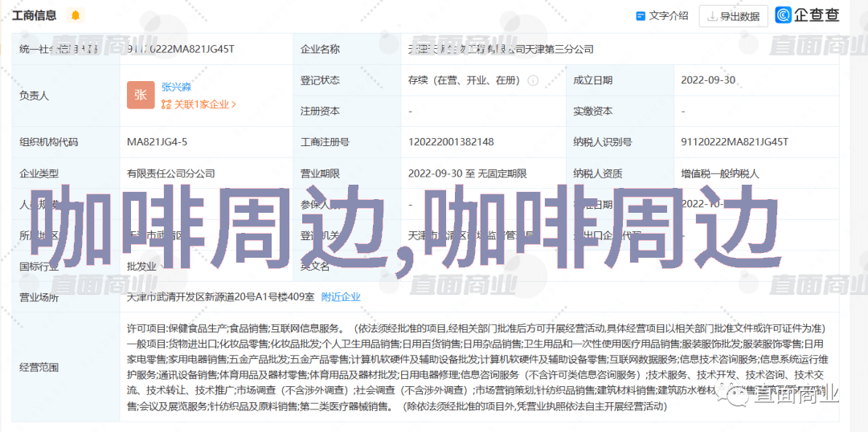Click the 纳税人识别号 field label

click(x=602, y=142)
